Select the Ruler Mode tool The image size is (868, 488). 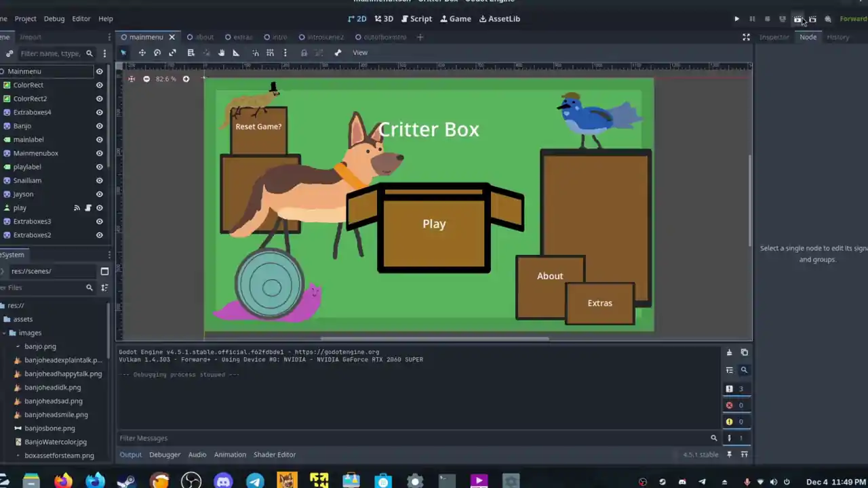click(x=236, y=53)
